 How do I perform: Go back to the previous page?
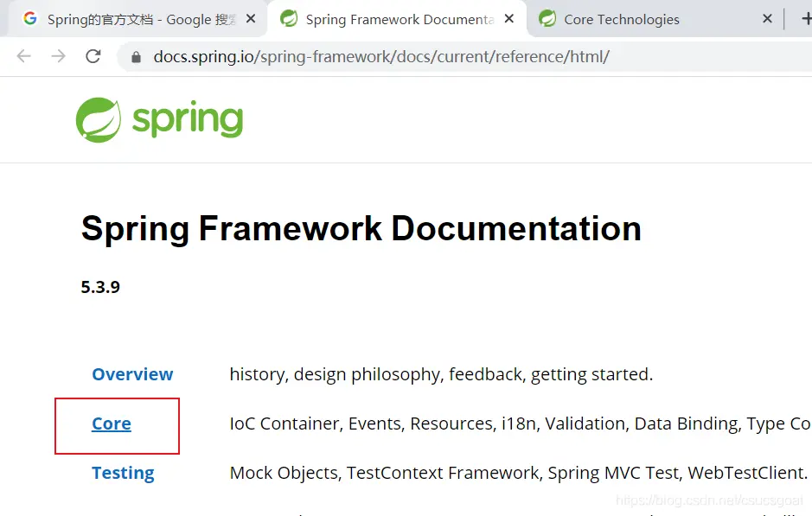pos(23,57)
